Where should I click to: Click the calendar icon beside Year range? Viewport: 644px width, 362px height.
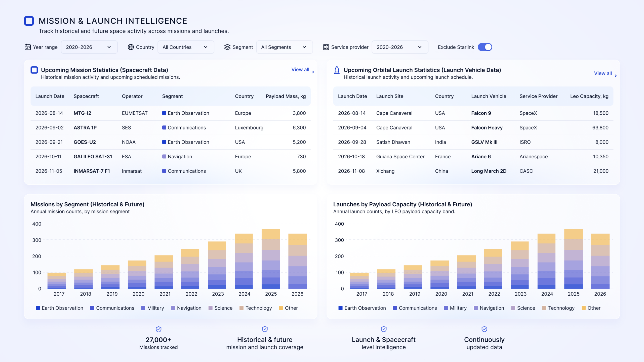28,47
